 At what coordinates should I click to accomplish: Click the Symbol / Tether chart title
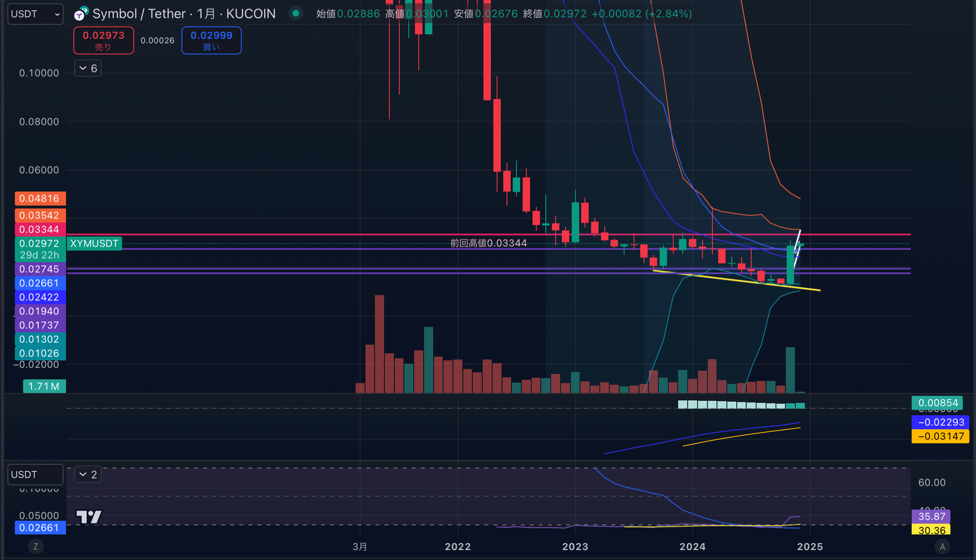(184, 14)
